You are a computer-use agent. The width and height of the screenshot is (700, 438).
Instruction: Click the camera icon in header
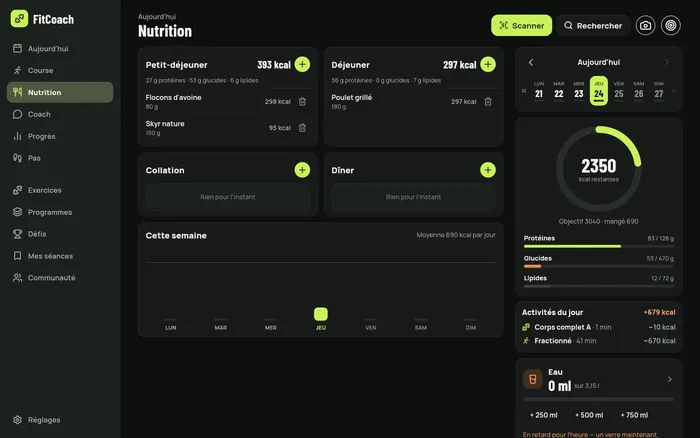click(x=645, y=25)
